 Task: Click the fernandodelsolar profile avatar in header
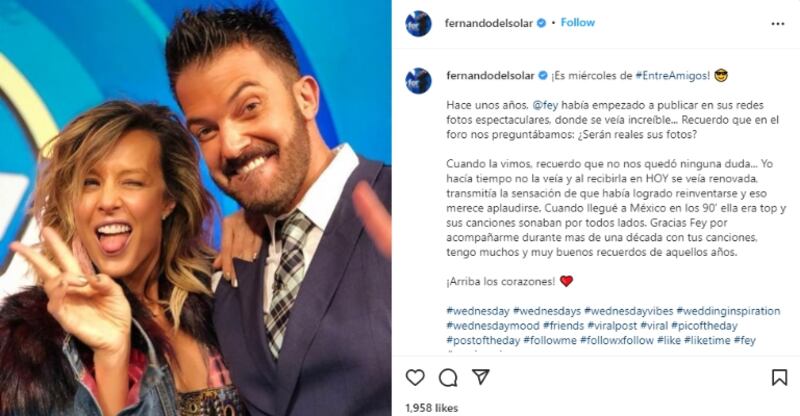coord(418,23)
